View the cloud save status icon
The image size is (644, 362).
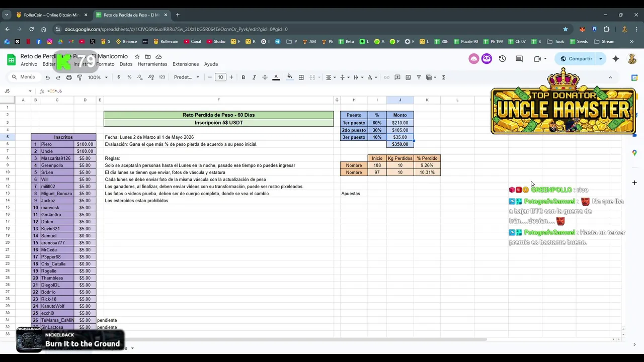158,57
